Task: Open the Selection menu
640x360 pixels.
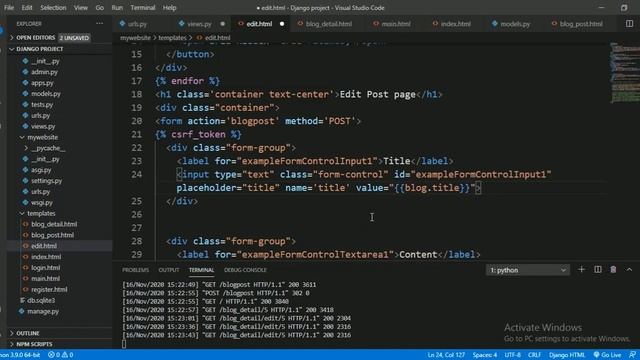Action: coord(53,7)
